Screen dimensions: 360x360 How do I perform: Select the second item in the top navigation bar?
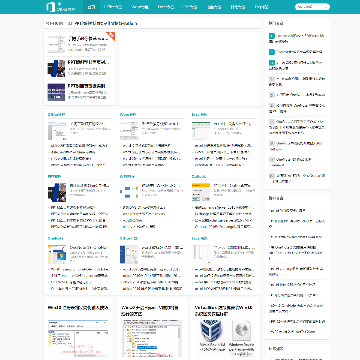(x=113, y=7)
